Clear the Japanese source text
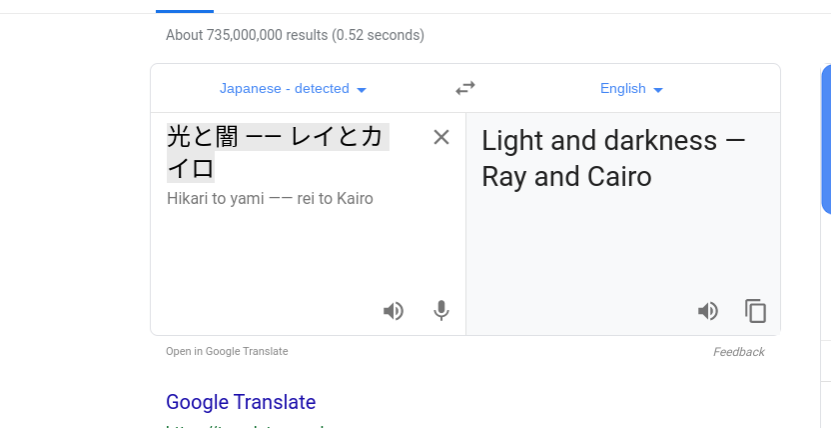 tap(441, 137)
